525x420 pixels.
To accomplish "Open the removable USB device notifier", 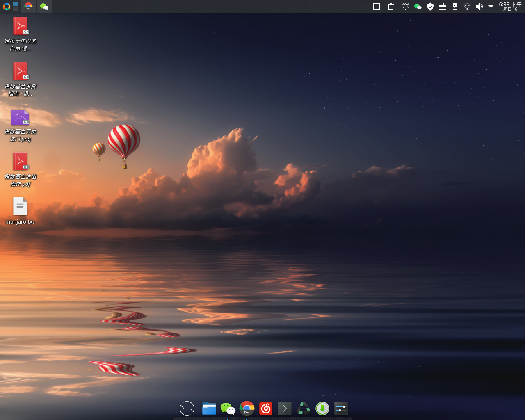I will (x=455, y=7).
